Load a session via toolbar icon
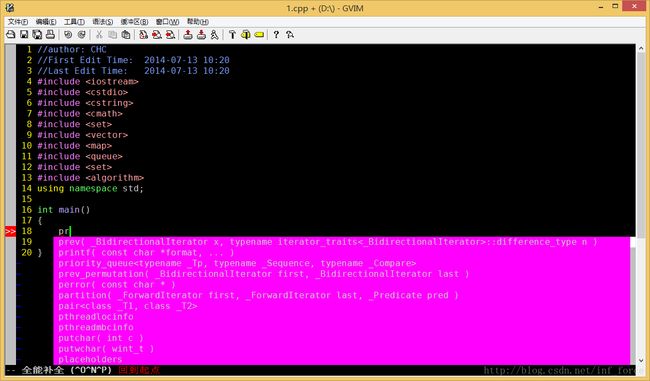The image size is (650, 381). pyautogui.click(x=188, y=34)
